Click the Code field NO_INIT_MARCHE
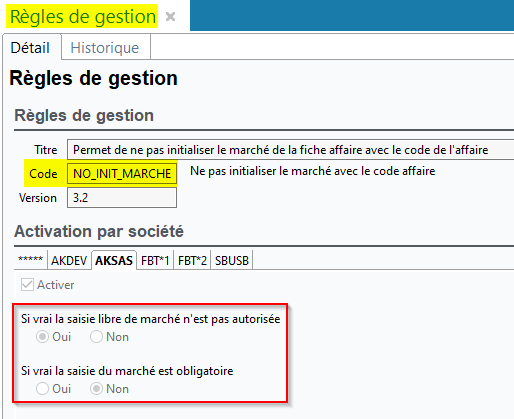This screenshot has height=419, width=514. click(122, 173)
